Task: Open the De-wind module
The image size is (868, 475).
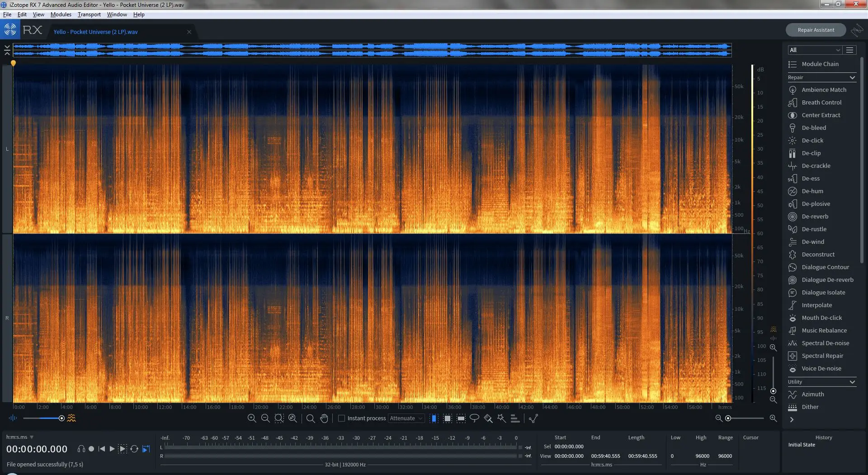Action: tap(822, 242)
